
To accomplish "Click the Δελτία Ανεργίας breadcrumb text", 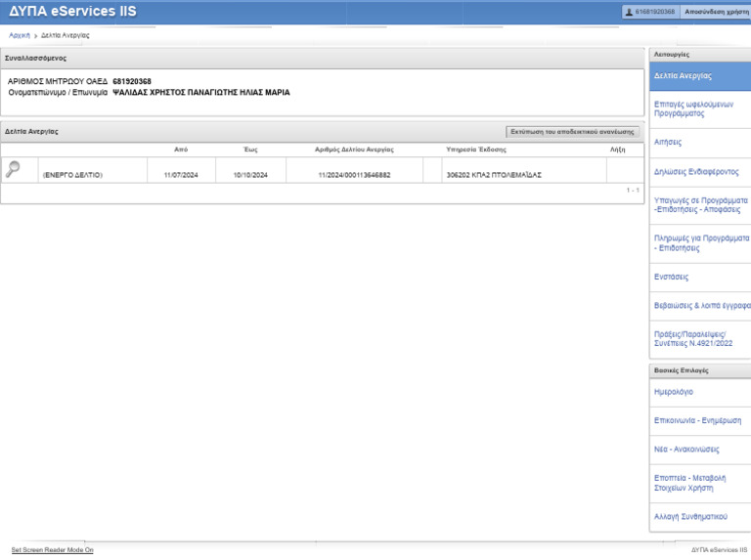I will (66, 35).
